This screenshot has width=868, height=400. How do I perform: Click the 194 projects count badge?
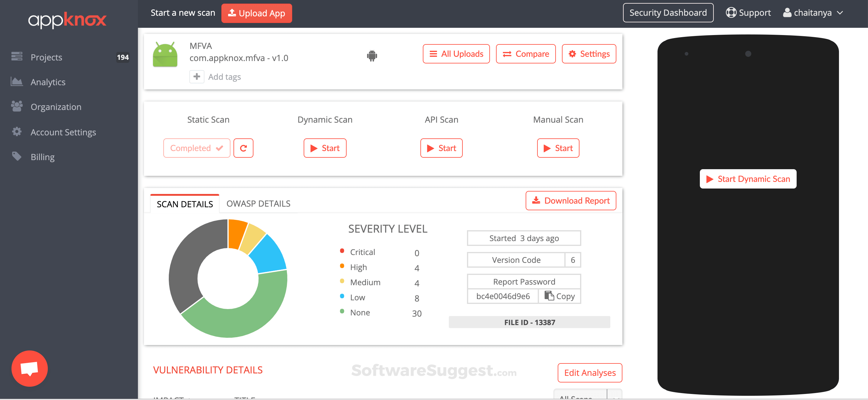(123, 57)
